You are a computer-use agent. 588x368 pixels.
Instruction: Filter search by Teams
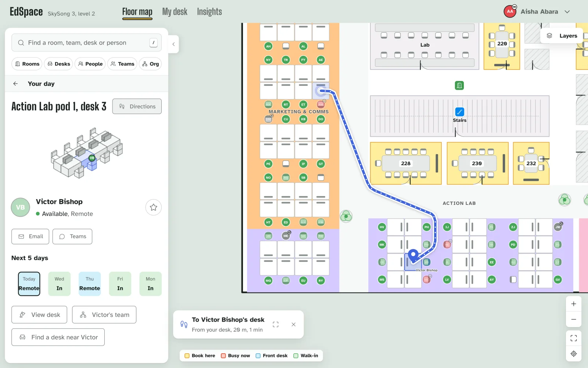coord(122,64)
